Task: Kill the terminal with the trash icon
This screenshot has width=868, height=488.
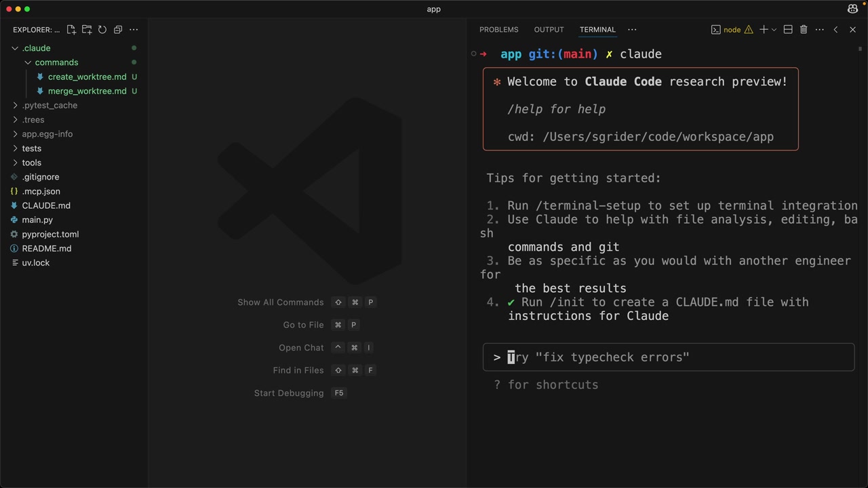Action: pos(804,30)
